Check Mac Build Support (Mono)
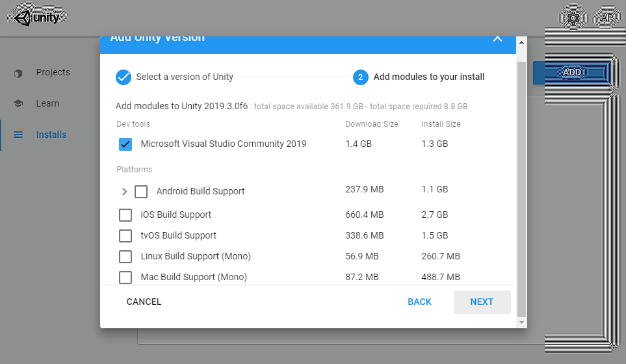Screen dimensions: 626x364 (x=125, y=277)
